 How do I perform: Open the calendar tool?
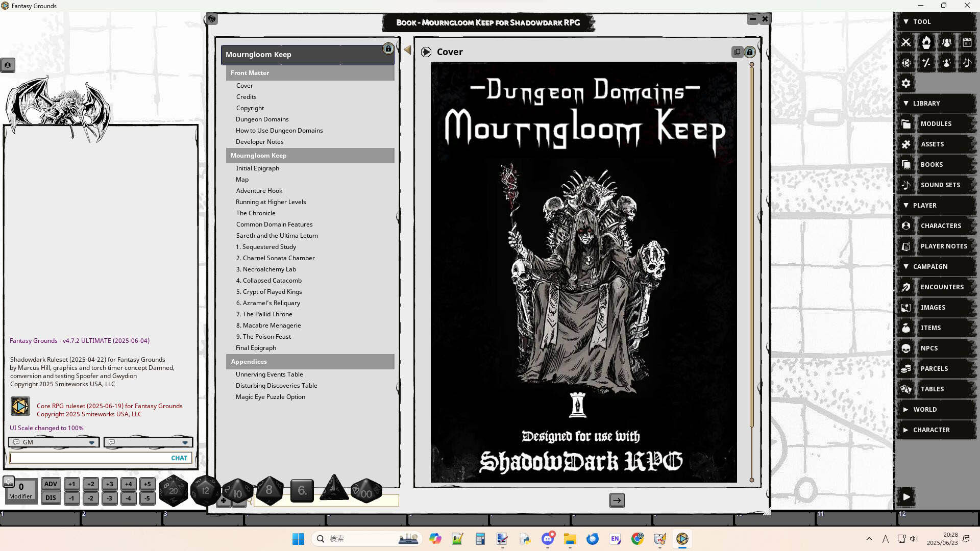pos(967,42)
